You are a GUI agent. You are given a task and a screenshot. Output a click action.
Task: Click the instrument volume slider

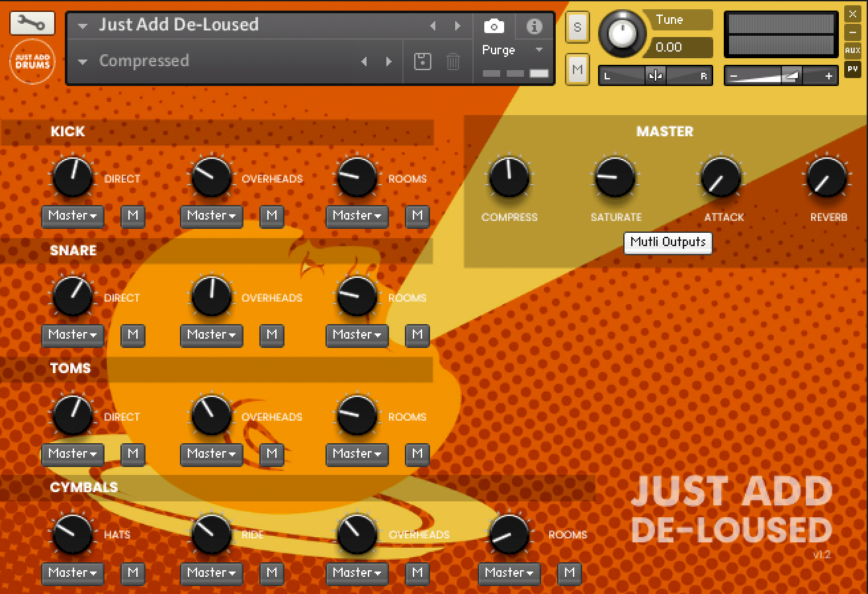pyautogui.click(x=781, y=75)
